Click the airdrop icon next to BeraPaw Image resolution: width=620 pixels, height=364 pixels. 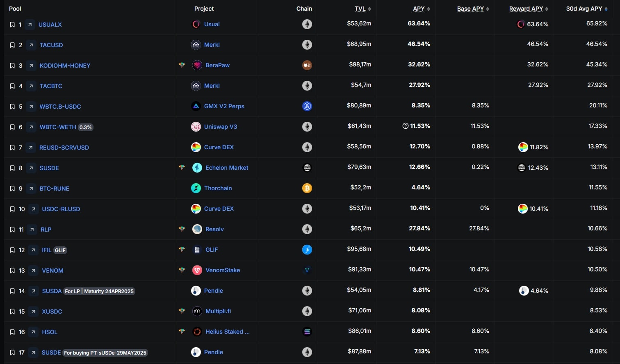(x=182, y=65)
